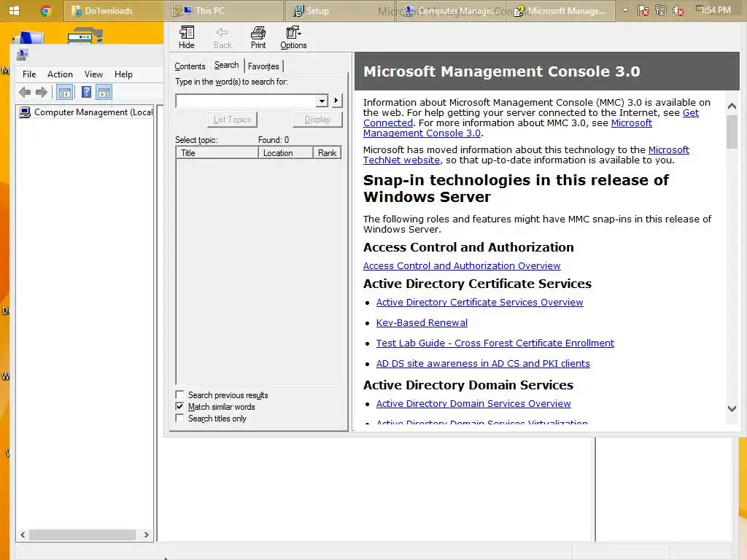Select Computer Management (Local) tree node
The image size is (747, 560).
(86, 112)
